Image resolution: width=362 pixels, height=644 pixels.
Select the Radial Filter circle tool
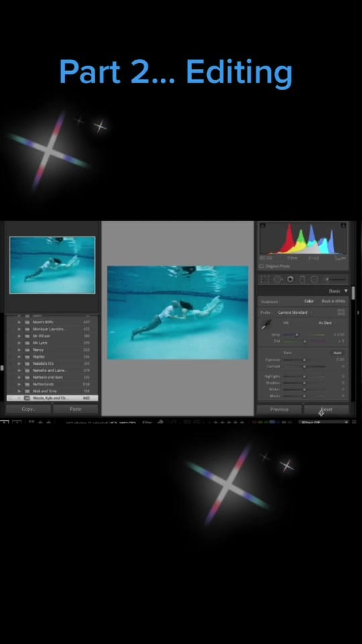314,279
